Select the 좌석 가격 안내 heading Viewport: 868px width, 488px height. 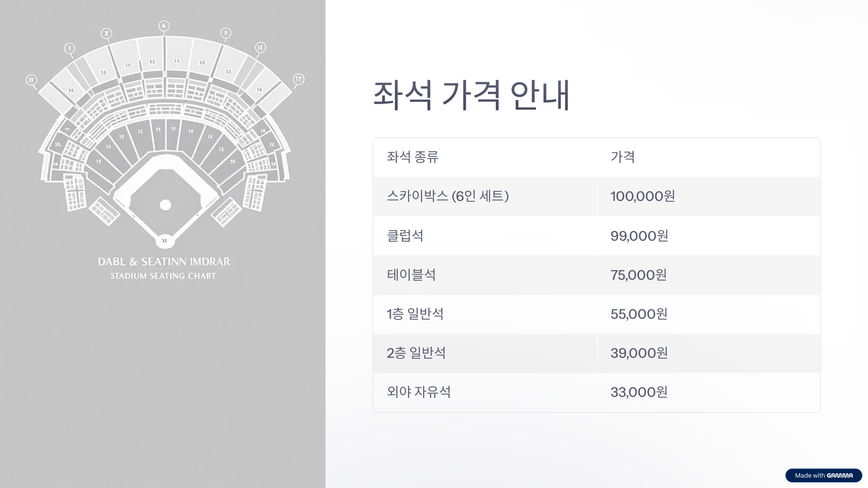pyautogui.click(x=471, y=95)
